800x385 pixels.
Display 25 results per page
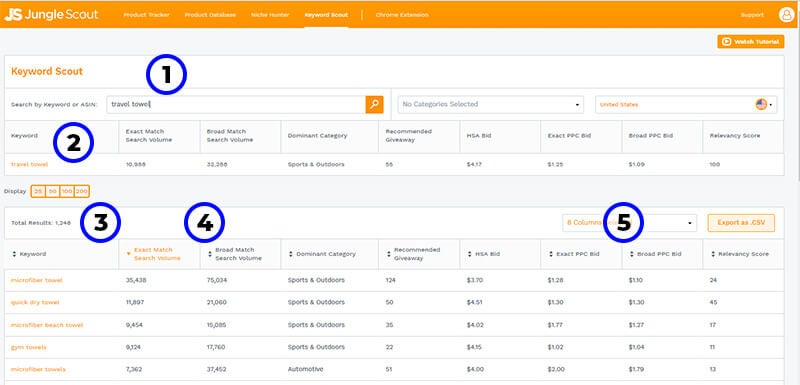coord(38,191)
